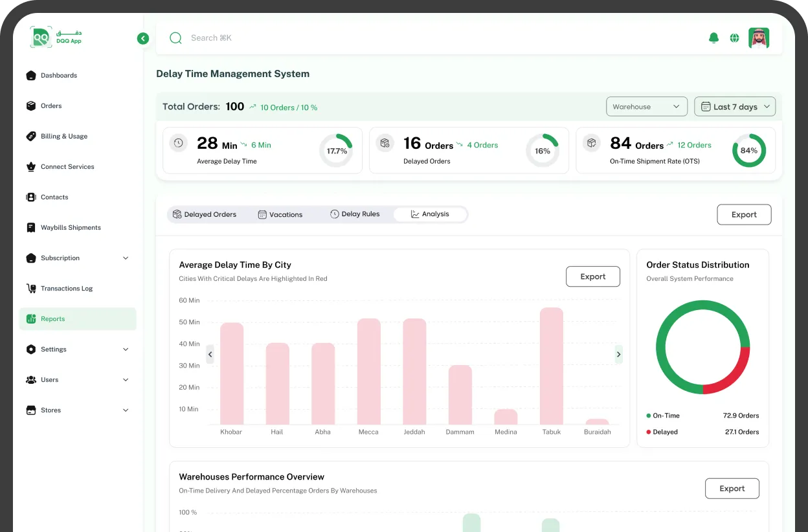Open the Last 7 days date dropdown
The height and width of the screenshot is (532, 808).
(x=734, y=107)
